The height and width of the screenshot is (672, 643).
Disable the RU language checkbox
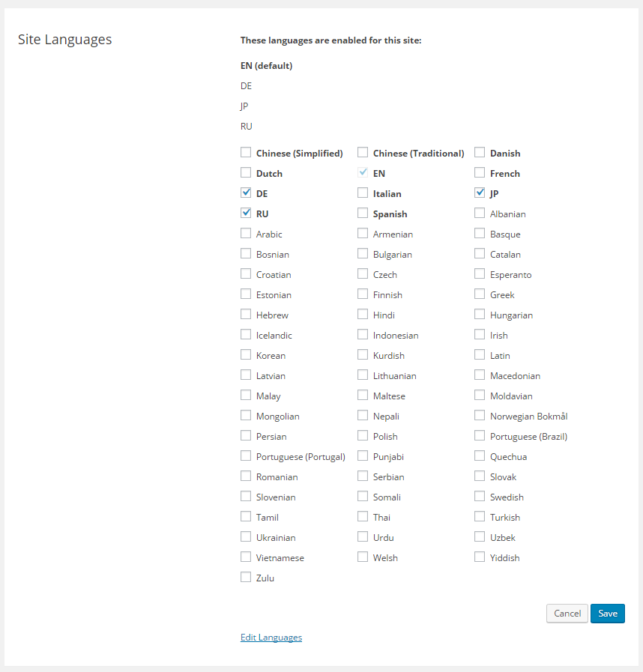[246, 214]
